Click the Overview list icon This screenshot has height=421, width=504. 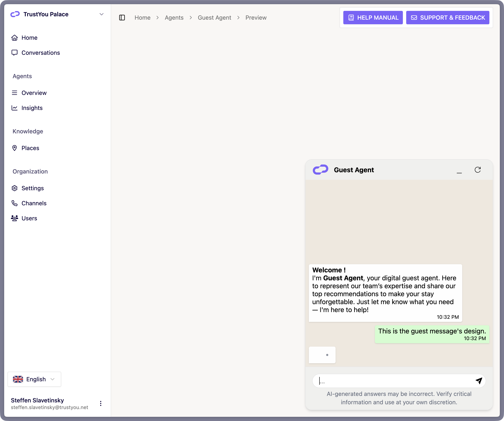click(15, 93)
